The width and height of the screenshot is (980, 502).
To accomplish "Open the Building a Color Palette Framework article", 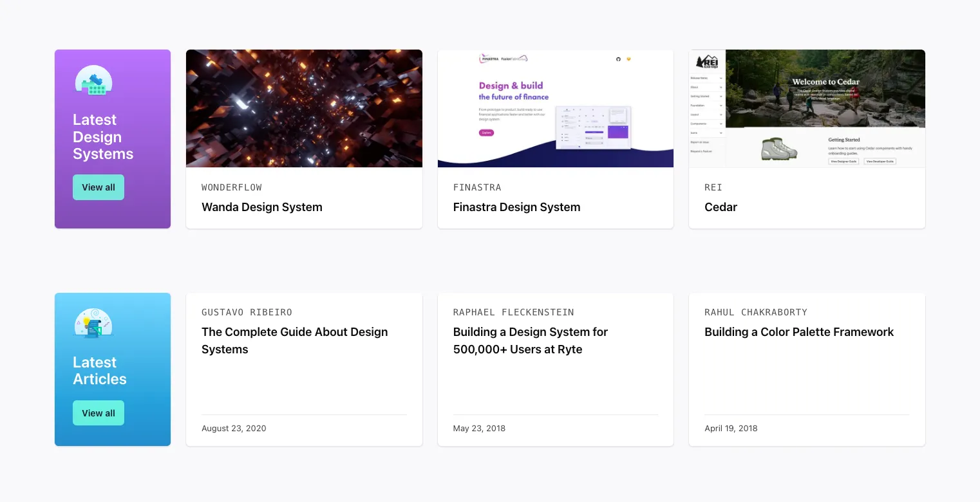I will click(x=799, y=332).
